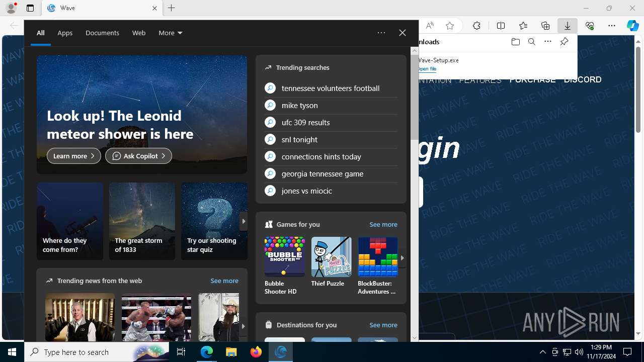Screen dimensions: 644x362
Task: Show next games carousel arrow
Action: [402, 257]
